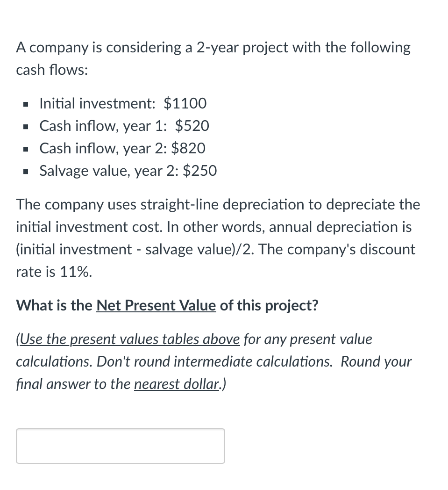The height and width of the screenshot is (490, 448).
Task: Click the bullet beside 'Initial investment: $1100'
Action: 26,104
